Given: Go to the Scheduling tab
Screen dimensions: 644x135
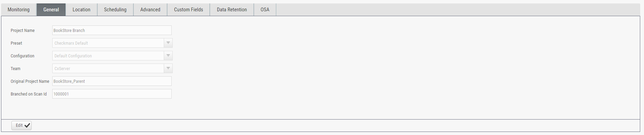Looking at the screenshot, I should click(x=115, y=10).
